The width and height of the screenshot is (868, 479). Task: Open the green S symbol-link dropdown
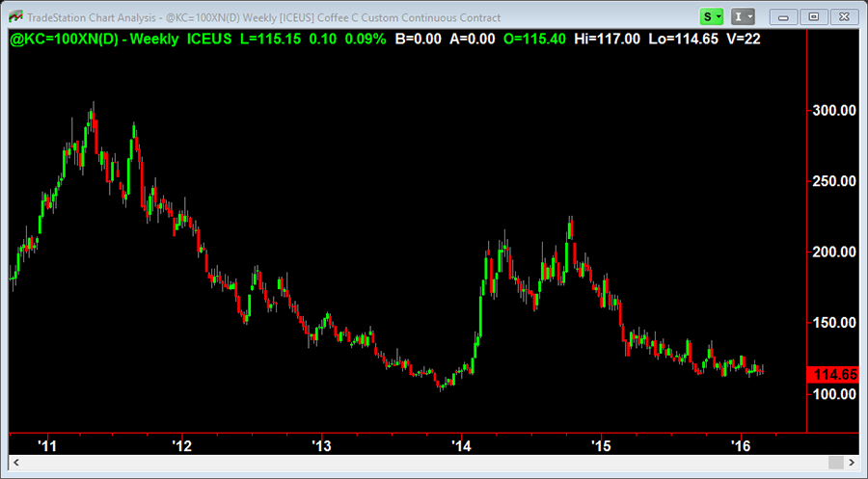(713, 16)
